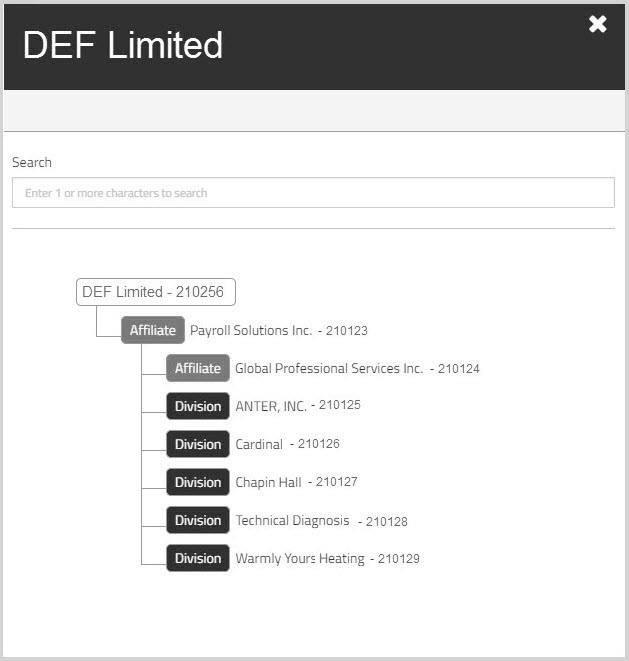Click the Search label above the field
629x661 pixels.
click(x=32, y=162)
